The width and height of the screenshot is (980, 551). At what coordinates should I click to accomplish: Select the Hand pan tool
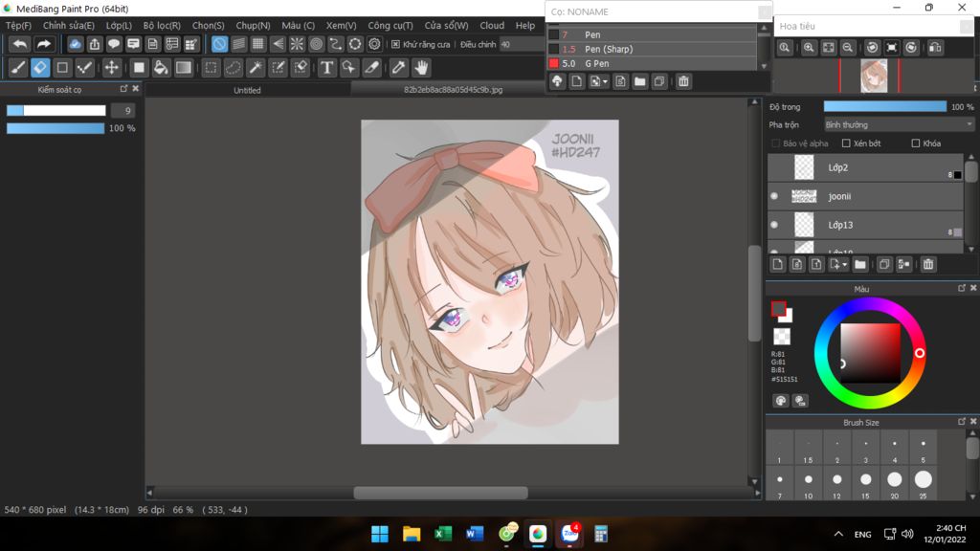pyautogui.click(x=421, y=68)
